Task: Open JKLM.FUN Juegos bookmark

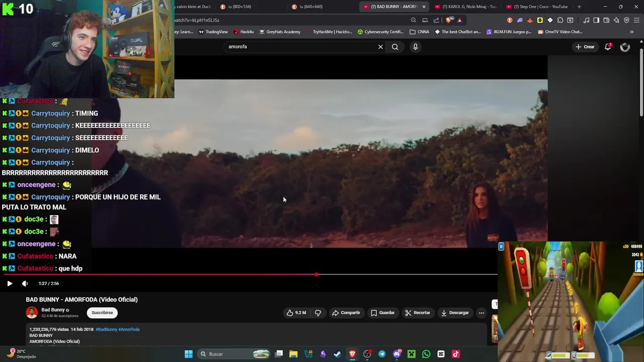Action: click(x=509, y=32)
